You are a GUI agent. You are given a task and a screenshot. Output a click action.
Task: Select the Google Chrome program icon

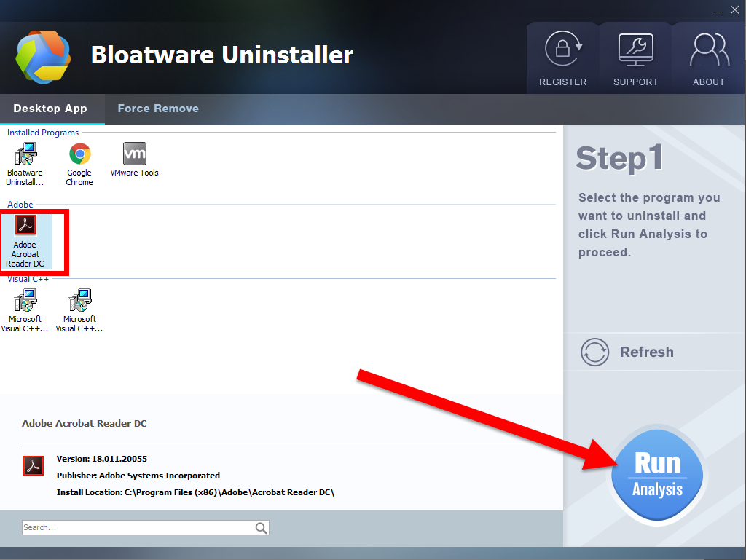[79, 154]
